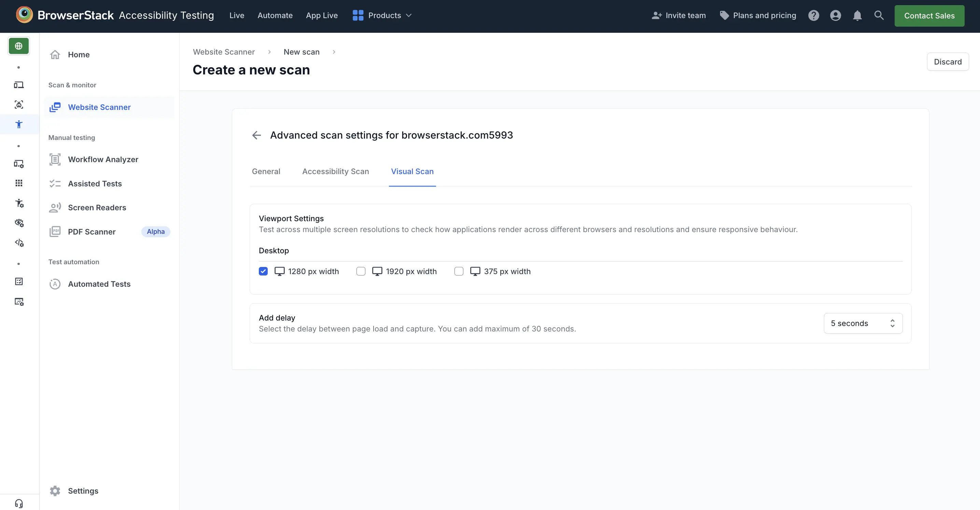This screenshot has height=510, width=980.
Task: Switch to the Accessibility Scan tab
Action: click(x=335, y=171)
